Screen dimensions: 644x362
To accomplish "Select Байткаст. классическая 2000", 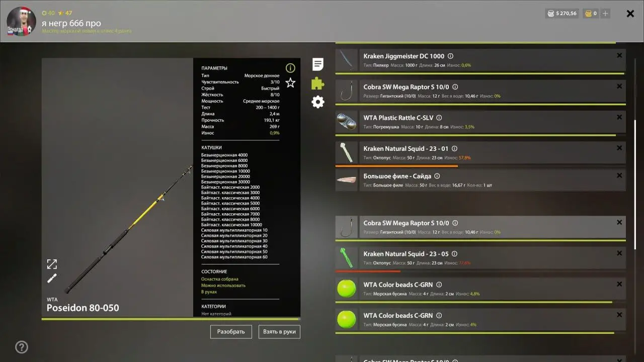I will tap(230, 187).
